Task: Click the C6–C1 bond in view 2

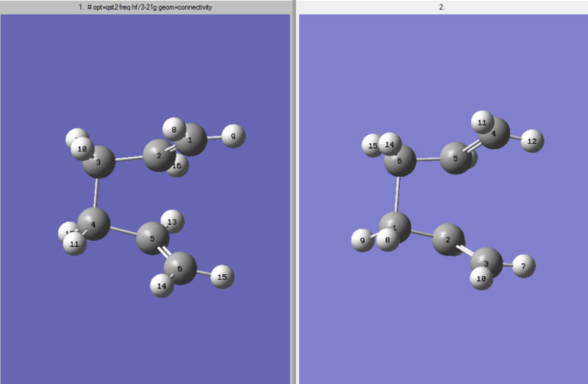Action: click(x=397, y=194)
